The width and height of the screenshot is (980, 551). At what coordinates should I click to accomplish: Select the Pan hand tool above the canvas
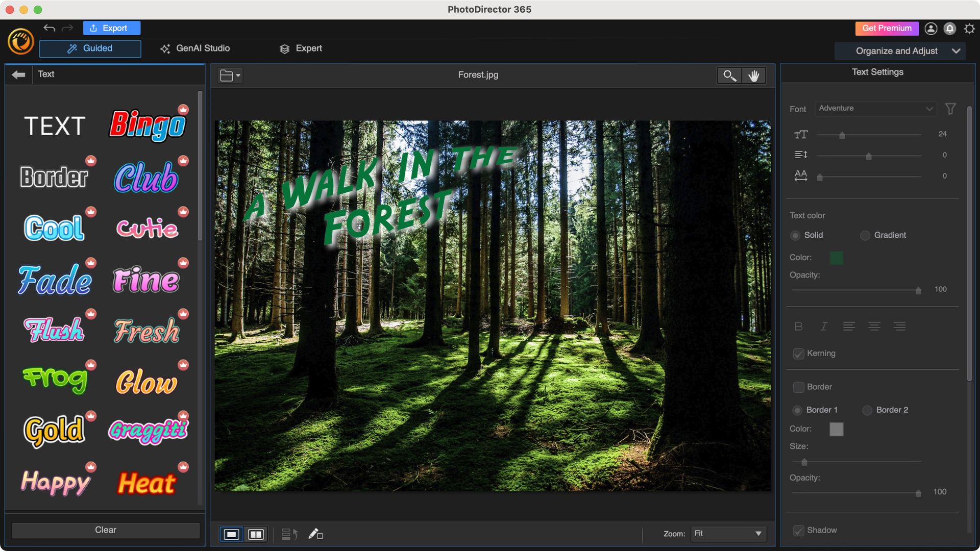[x=754, y=76]
